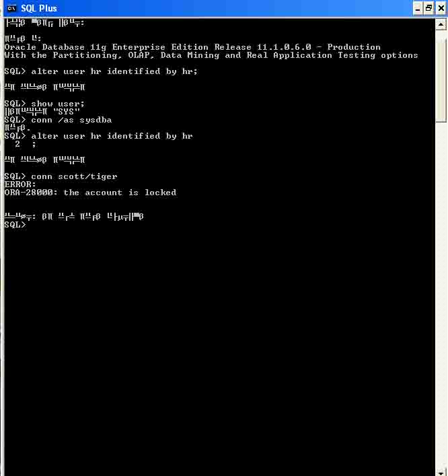Screen dimensions: 448x476
Task: Click the first alter user hr command line
Action: pyautogui.click(x=101, y=71)
